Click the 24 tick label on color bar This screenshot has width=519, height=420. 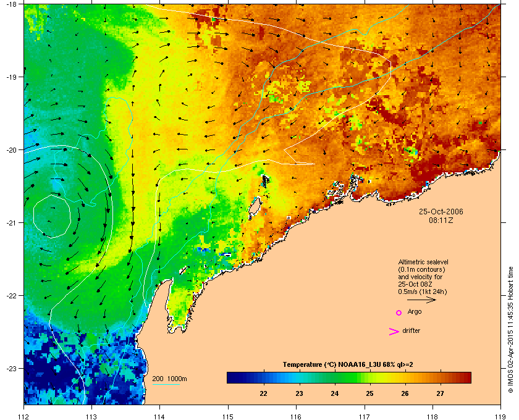click(335, 393)
